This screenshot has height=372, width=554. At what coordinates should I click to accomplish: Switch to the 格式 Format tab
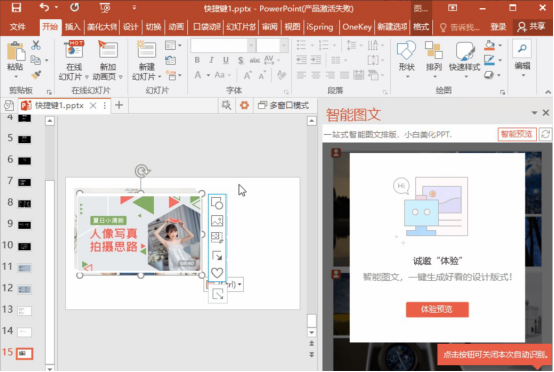coord(421,27)
